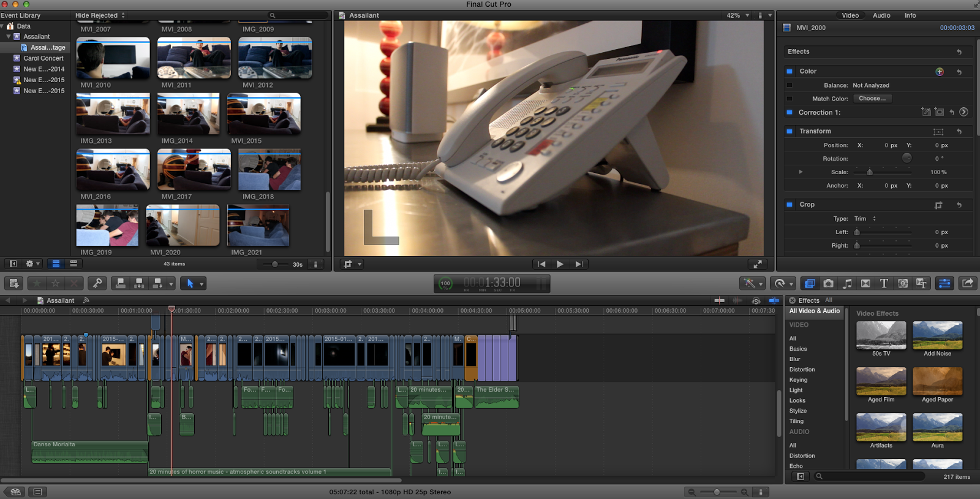Play the viewer clip
Screen dimensions: 980x499
[x=560, y=264]
